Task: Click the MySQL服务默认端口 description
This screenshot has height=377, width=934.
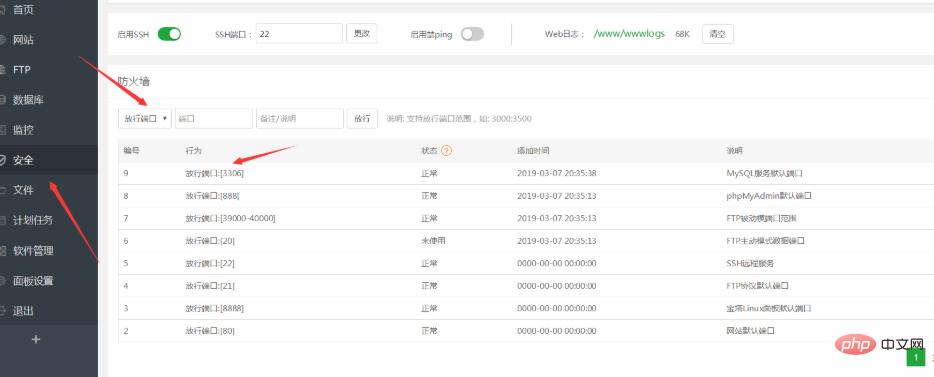Action: (x=765, y=173)
